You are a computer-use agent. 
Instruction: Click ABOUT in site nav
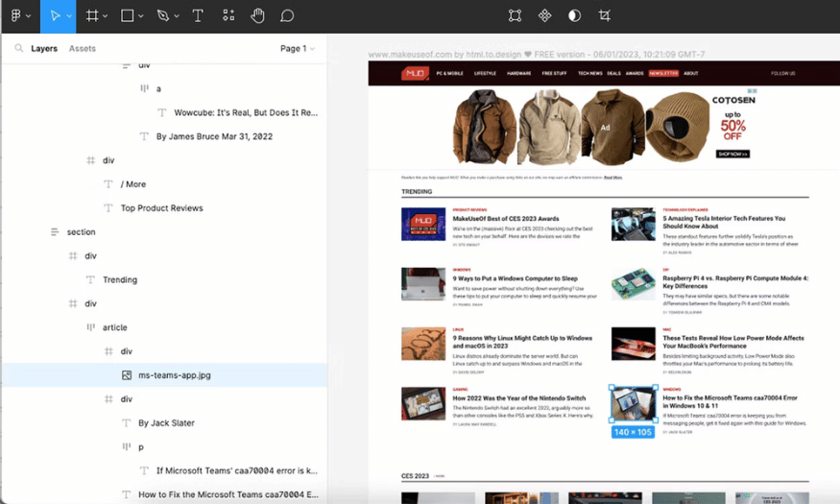pyautogui.click(x=691, y=73)
